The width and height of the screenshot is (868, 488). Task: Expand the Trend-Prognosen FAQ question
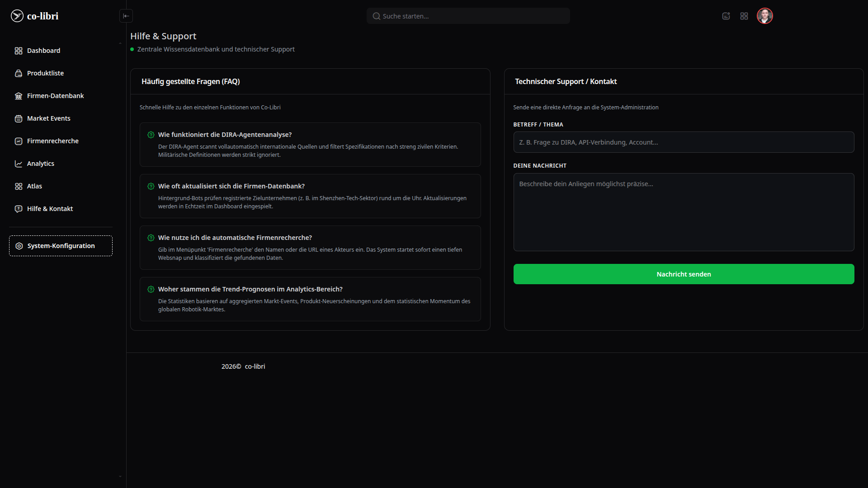[250, 289]
